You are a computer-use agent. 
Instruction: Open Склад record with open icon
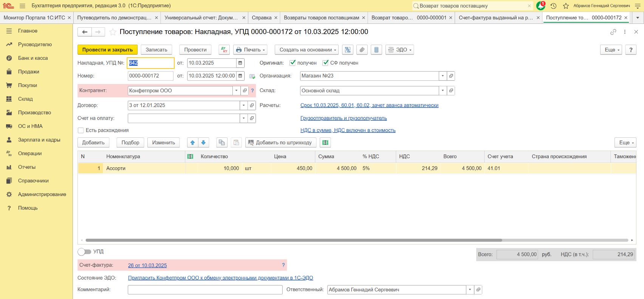pyautogui.click(x=450, y=91)
